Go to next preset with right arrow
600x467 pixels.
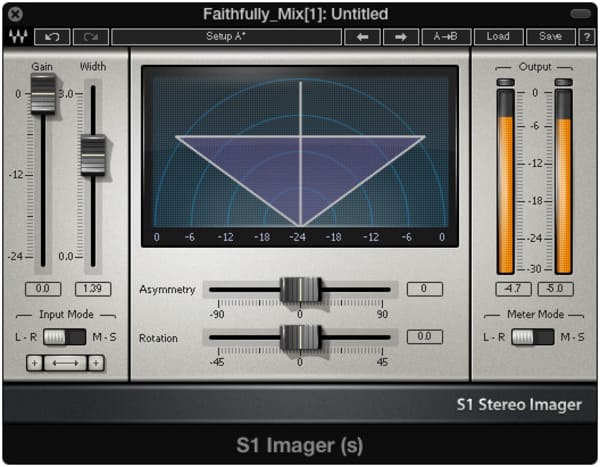[x=399, y=37]
